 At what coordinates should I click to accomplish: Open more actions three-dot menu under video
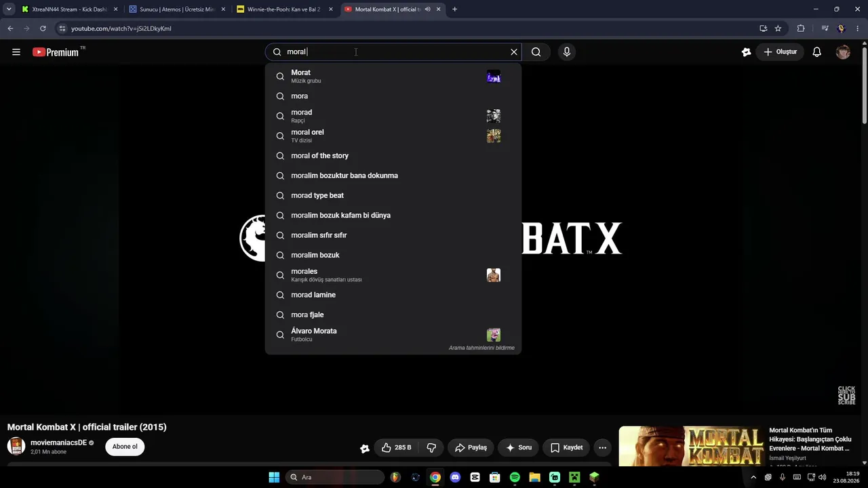tap(602, 447)
